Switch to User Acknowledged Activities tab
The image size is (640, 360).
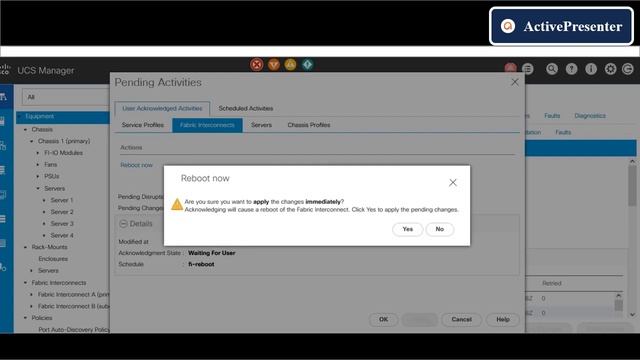tap(162, 108)
